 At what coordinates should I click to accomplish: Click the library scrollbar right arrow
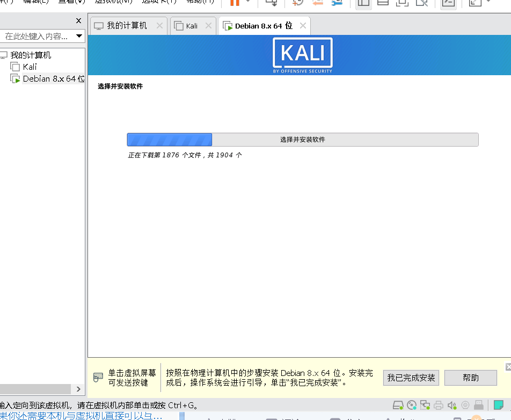pos(78,389)
